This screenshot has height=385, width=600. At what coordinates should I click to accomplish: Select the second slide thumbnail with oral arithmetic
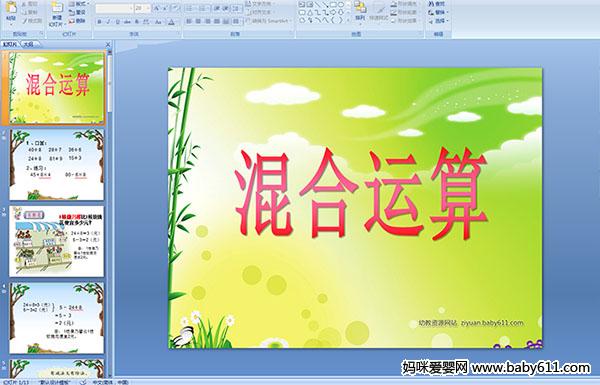click(57, 165)
